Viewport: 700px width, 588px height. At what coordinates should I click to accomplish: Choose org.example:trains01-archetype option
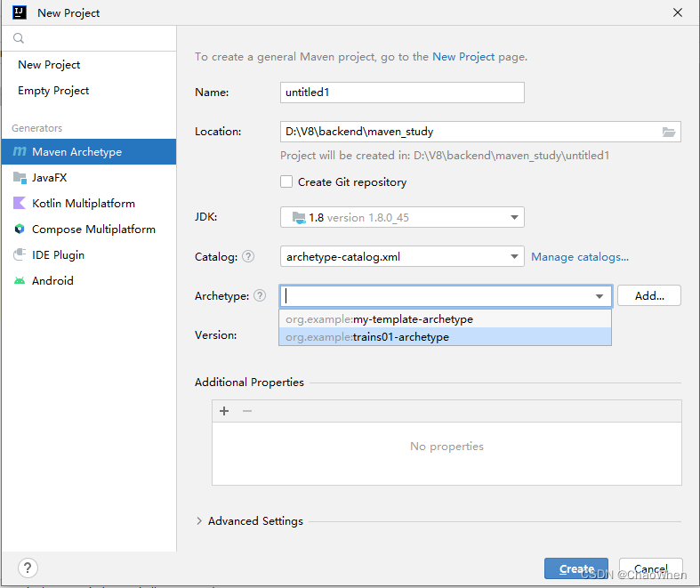click(445, 336)
